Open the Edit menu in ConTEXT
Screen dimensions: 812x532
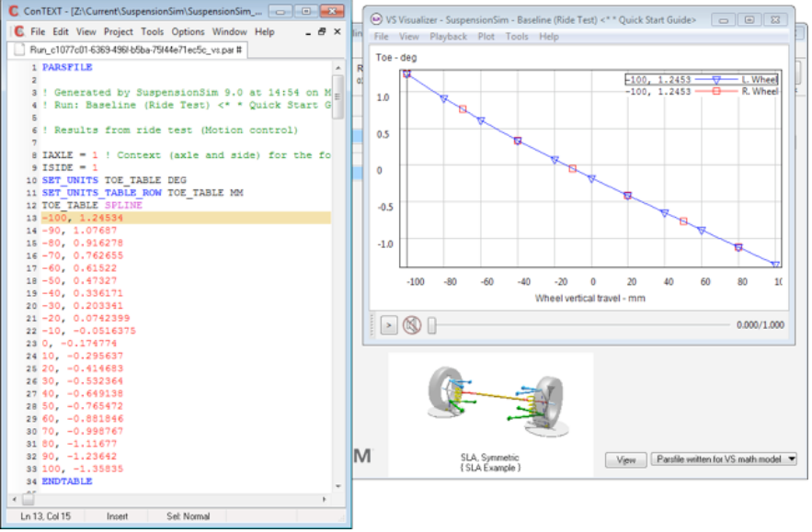[61, 31]
